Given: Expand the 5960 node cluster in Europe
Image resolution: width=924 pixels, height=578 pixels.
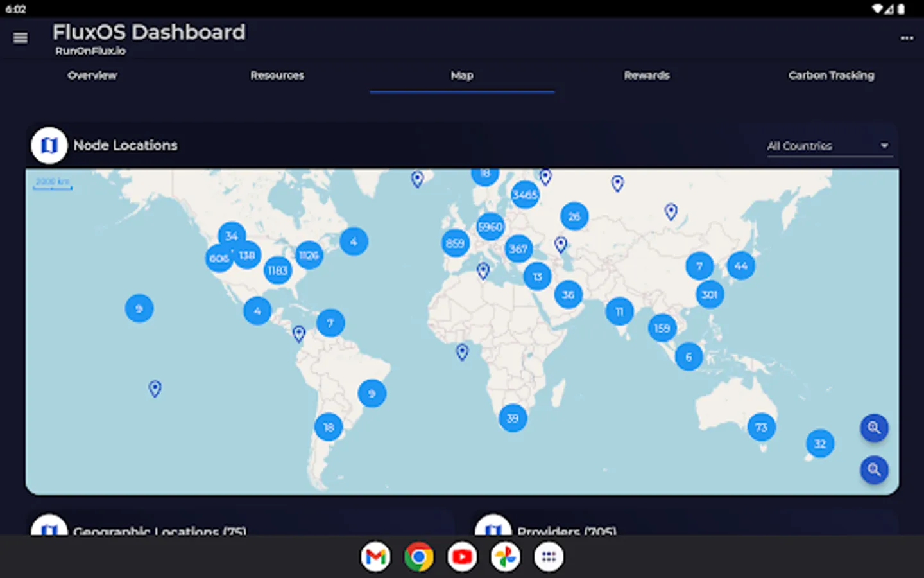Looking at the screenshot, I should pos(490,227).
